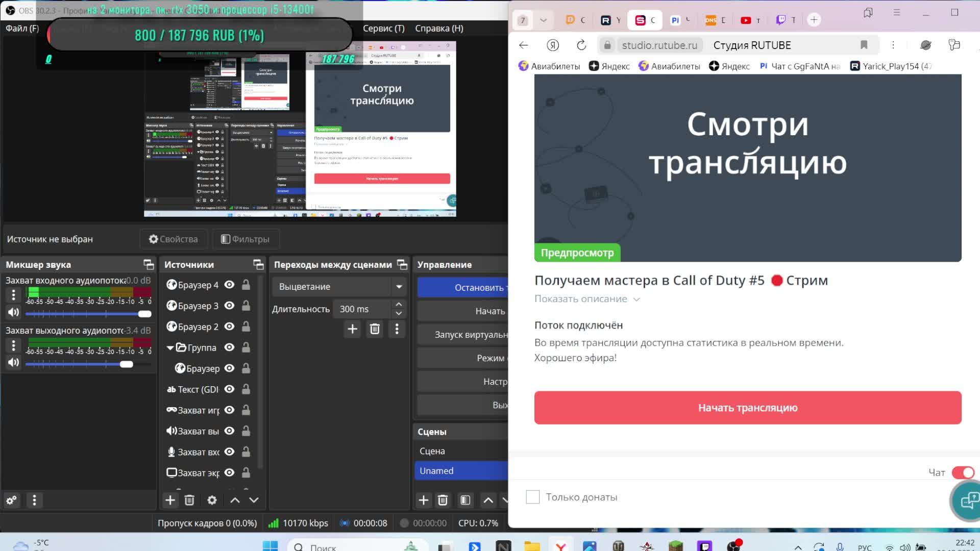Switch to the Twitch browser tab
Viewport: 980px width, 551px height.
pos(786,20)
